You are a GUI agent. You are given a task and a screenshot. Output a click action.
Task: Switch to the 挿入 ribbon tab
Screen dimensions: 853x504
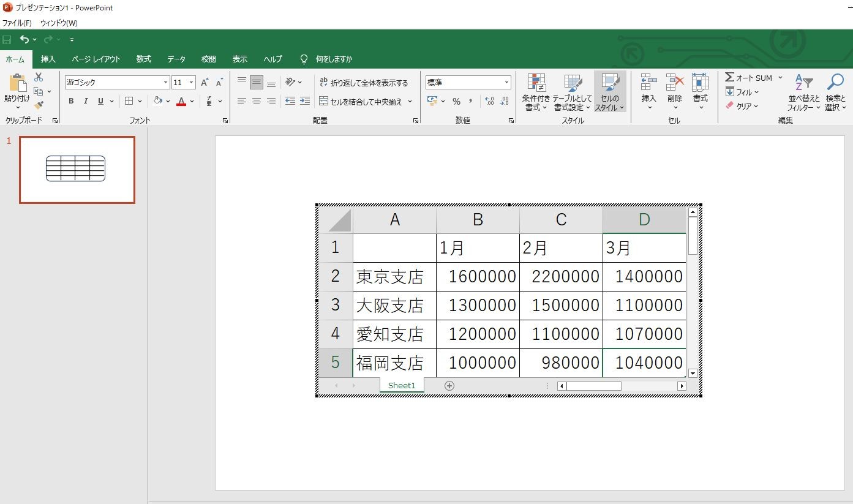pyautogui.click(x=48, y=59)
